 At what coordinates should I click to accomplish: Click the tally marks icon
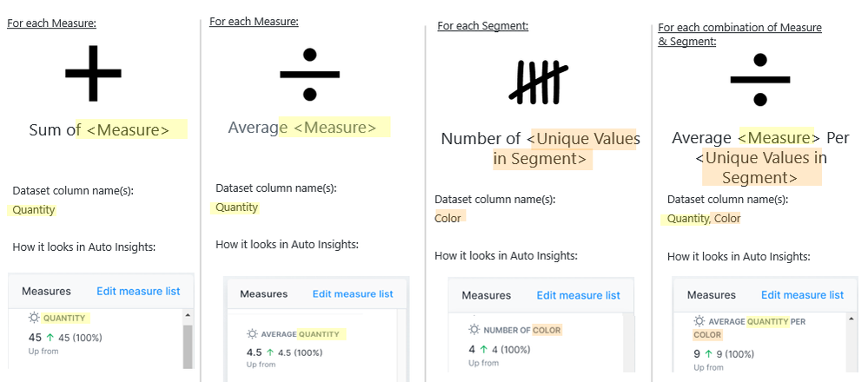[x=539, y=82]
